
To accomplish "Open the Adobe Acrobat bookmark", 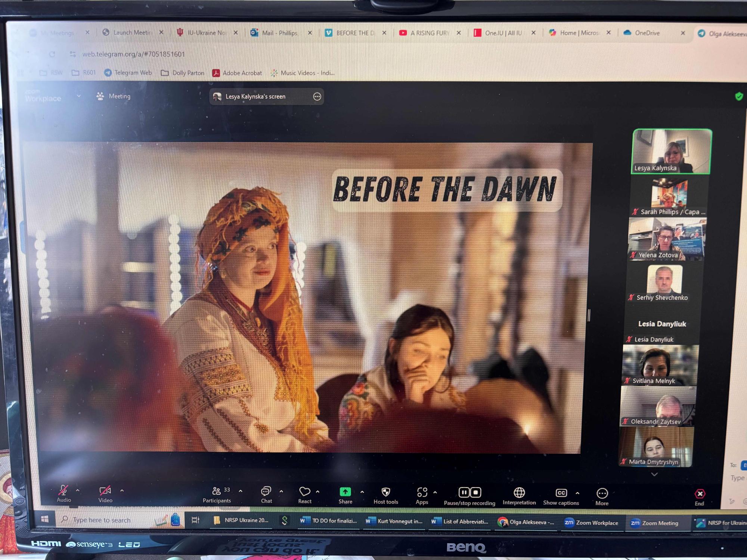I will click(x=237, y=73).
